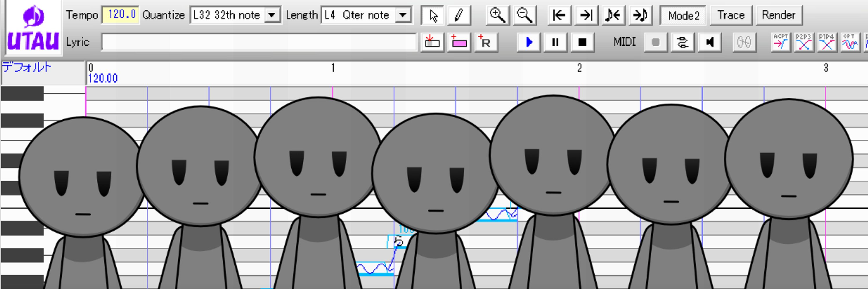868x289 pixels.
Task: Click the Lyric text input field
Action: coord(259,42)
